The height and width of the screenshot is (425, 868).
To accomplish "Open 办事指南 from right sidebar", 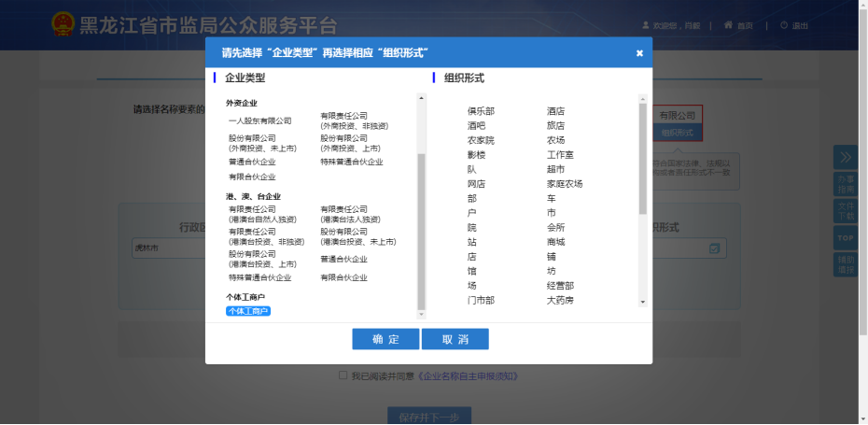I will click(x=846, y=184).
